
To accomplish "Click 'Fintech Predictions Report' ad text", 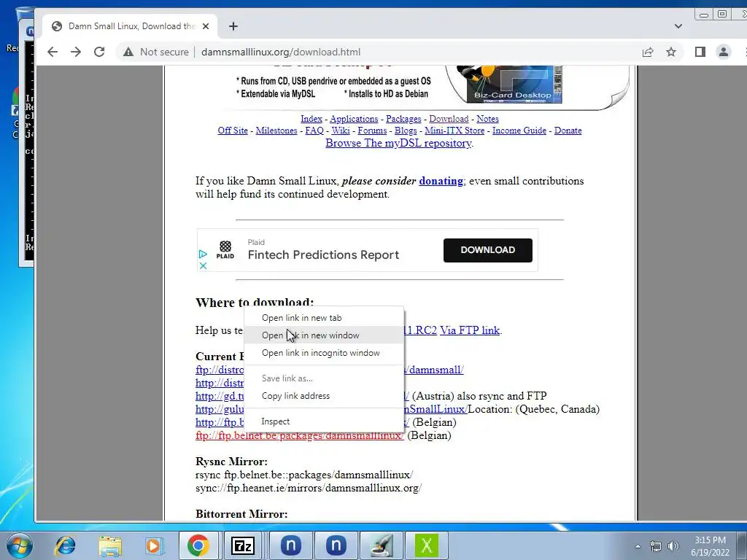I will click(x=323, y=254).
